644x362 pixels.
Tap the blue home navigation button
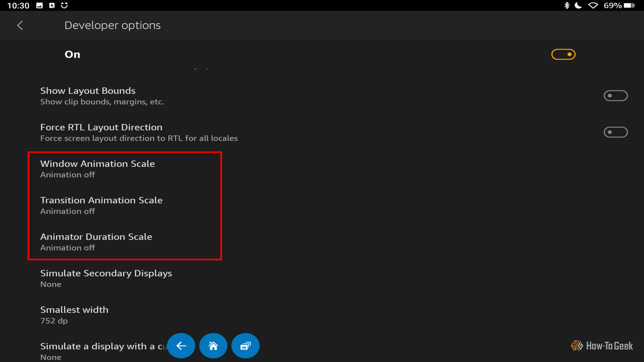click(x=213, y=346)
